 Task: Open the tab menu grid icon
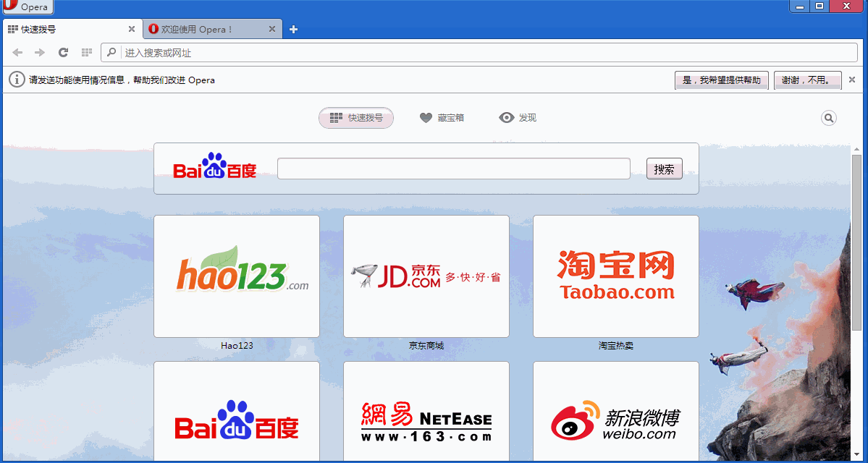coord(86,52)
